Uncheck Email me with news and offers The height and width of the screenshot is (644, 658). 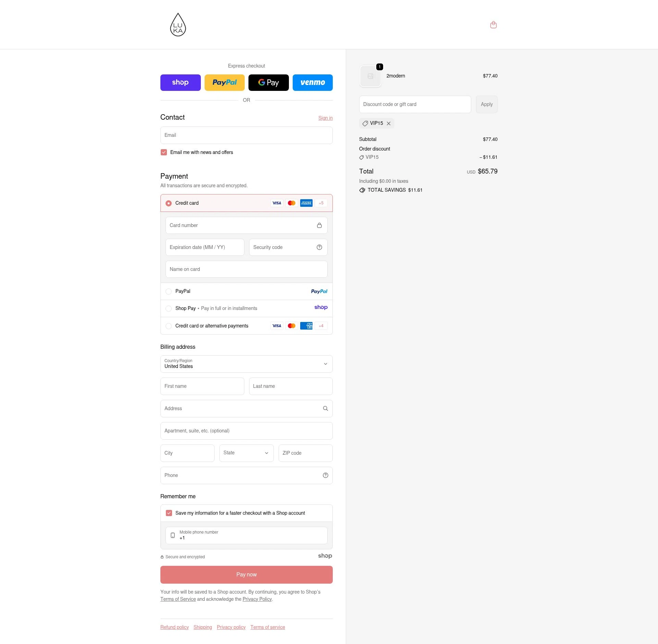point(164,152)
